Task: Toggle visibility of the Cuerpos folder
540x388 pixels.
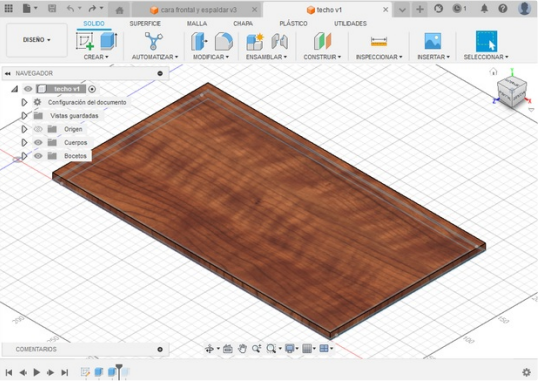Action: [38, 143]
